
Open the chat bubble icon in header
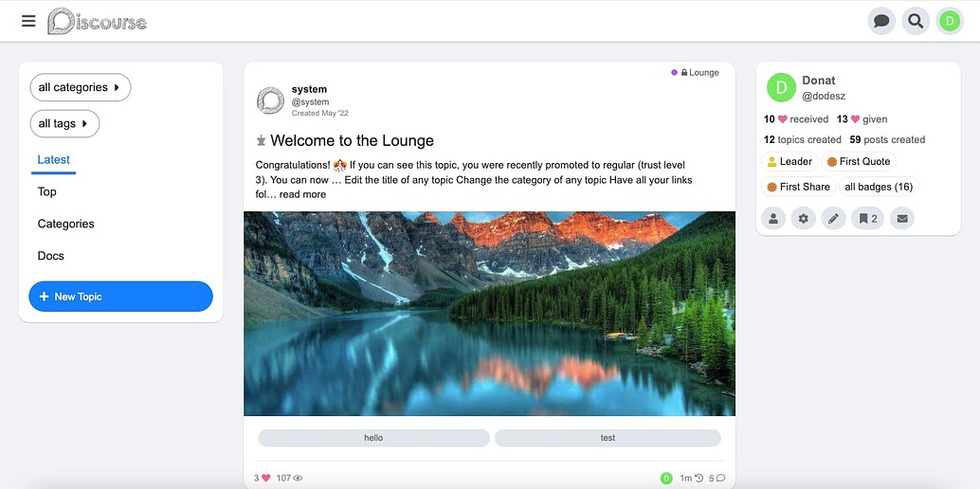tap(881, 21)
